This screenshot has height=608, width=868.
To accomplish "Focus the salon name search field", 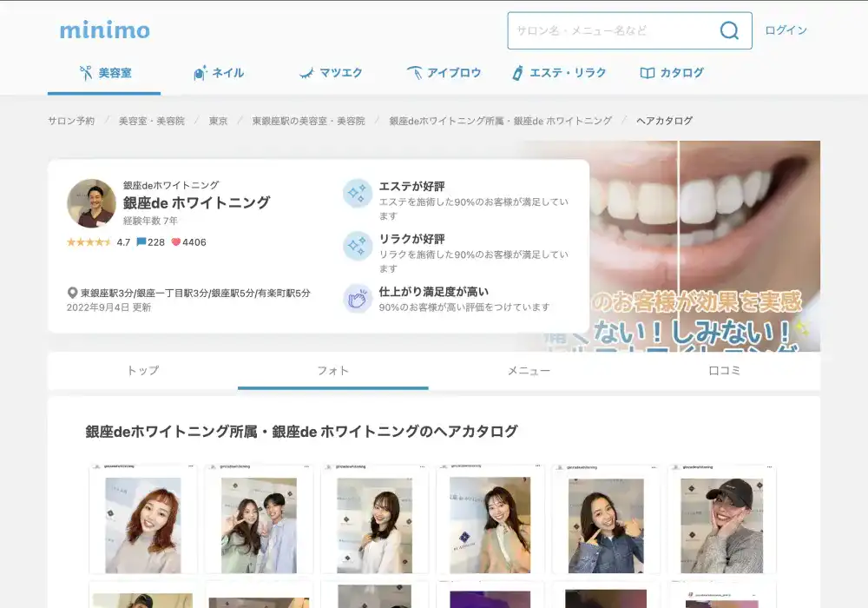I will coord(612,31).
